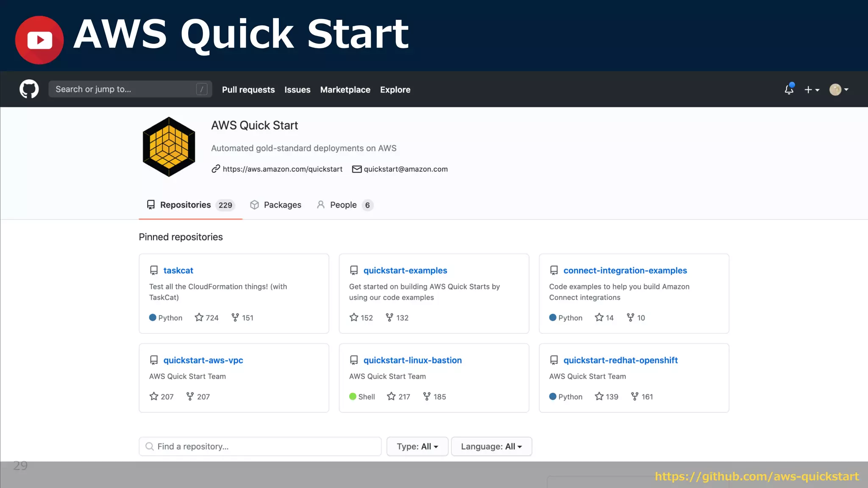The image size is (868, 488).
Task: Click the quickstart@amazon.com email link
Action: 406,169
